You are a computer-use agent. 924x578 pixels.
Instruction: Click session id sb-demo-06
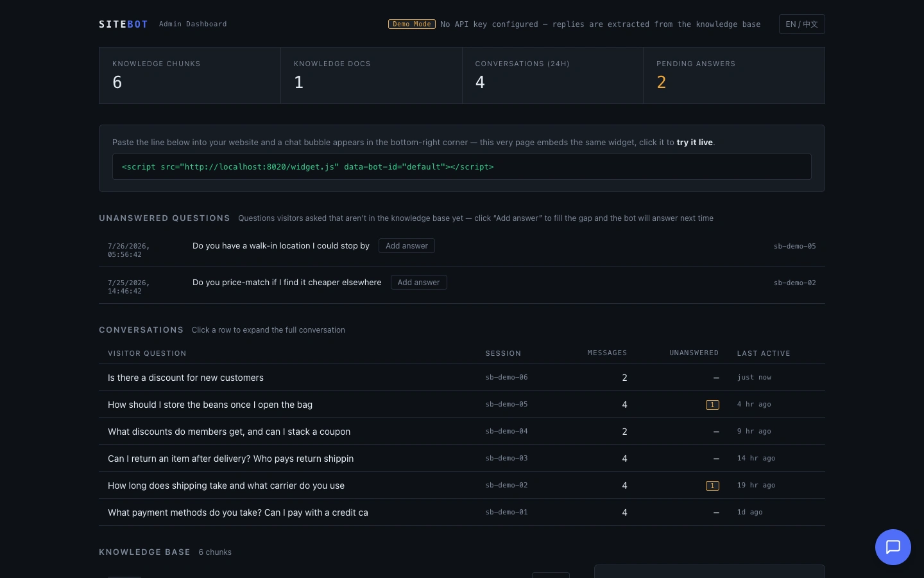click(x=506, y=378)
